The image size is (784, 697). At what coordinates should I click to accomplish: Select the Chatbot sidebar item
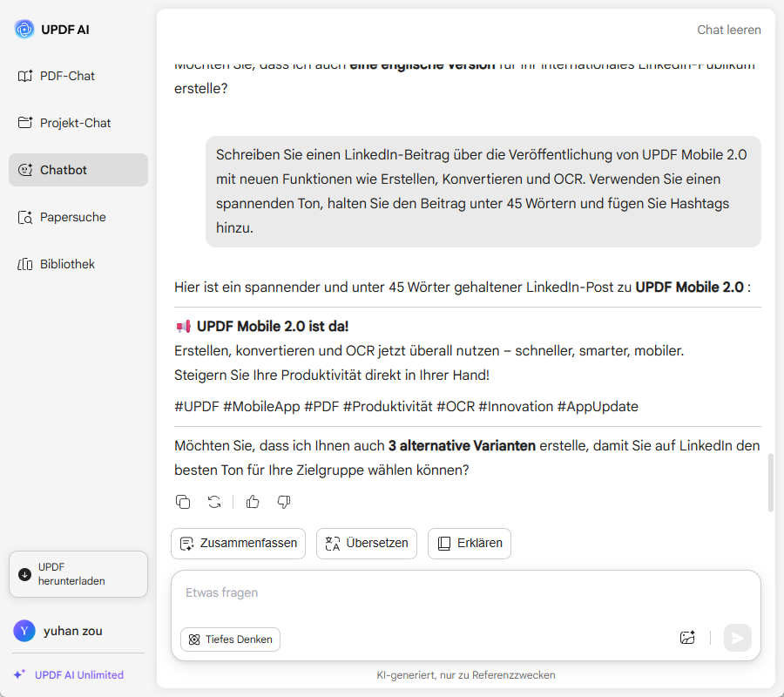coord(78,170)
